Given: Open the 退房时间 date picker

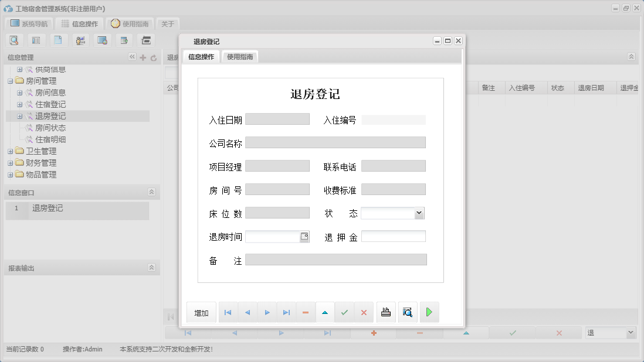Looking at the screenshot, I should pyautogui.click(x=306, y=235).
